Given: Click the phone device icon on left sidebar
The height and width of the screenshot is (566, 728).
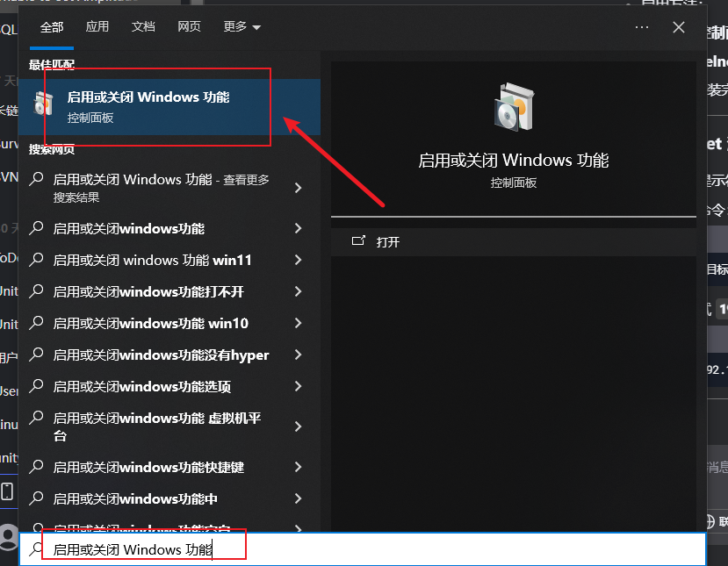Looking at the screenshot, I should [x=7, y=491].
